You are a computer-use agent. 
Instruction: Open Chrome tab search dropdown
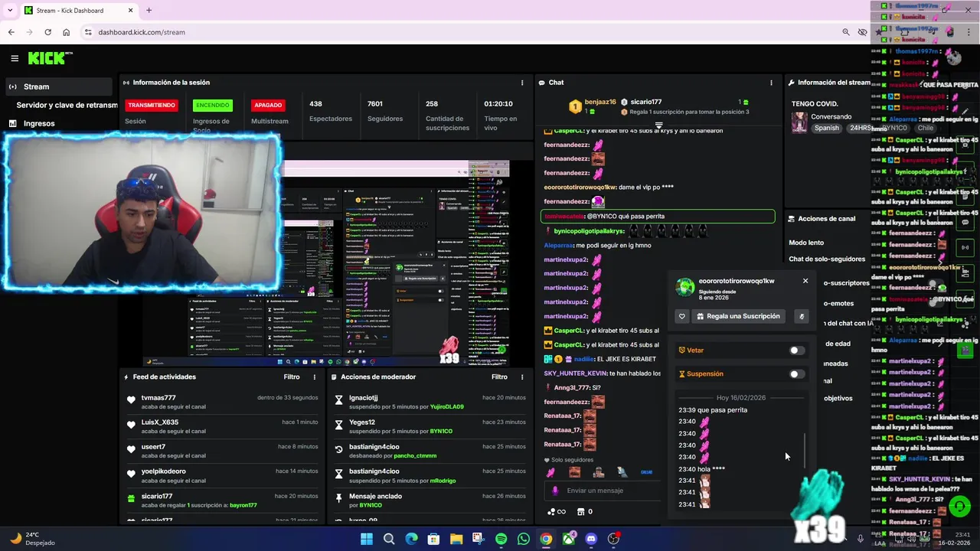tap(11, 11)
